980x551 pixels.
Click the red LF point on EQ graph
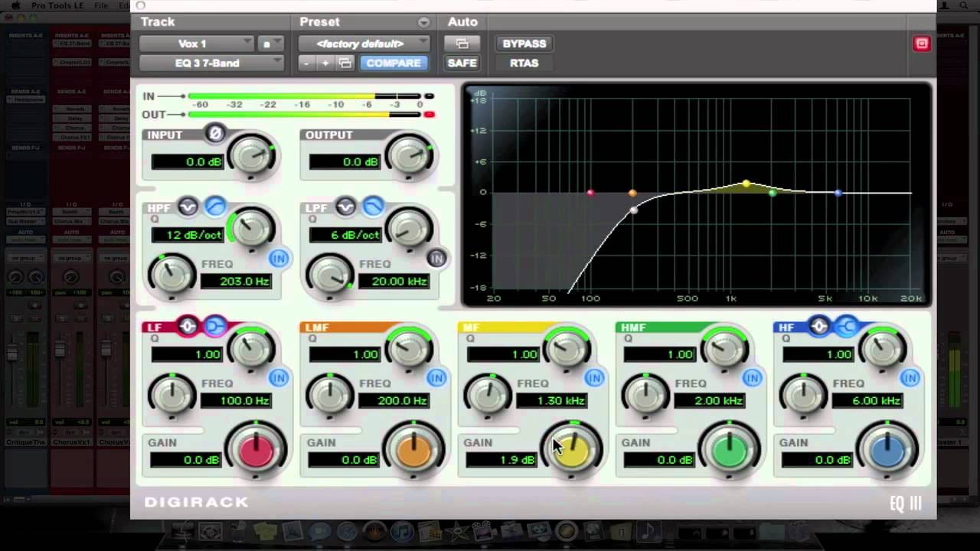point(590,193)
